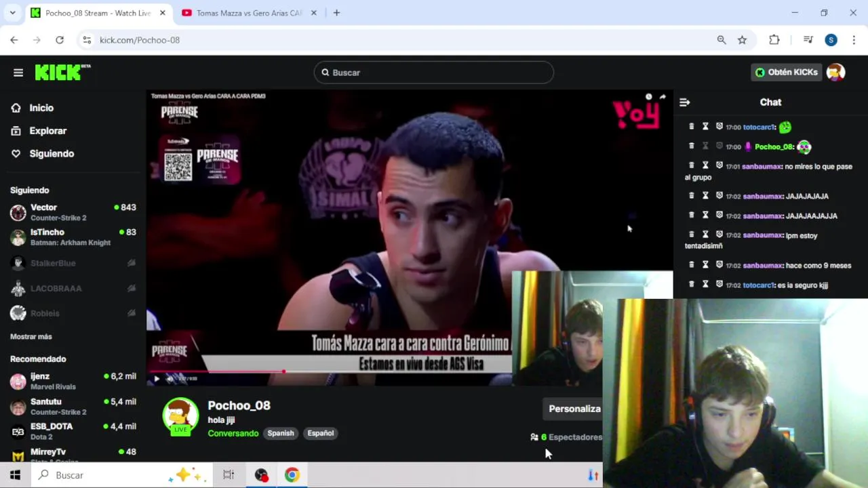Open the Chrome three-dot menu

tap(854, 40)
